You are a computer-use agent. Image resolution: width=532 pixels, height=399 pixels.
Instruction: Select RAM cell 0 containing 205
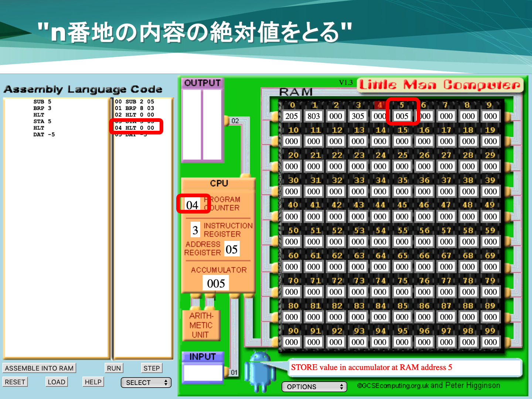[x=291, y=116]
